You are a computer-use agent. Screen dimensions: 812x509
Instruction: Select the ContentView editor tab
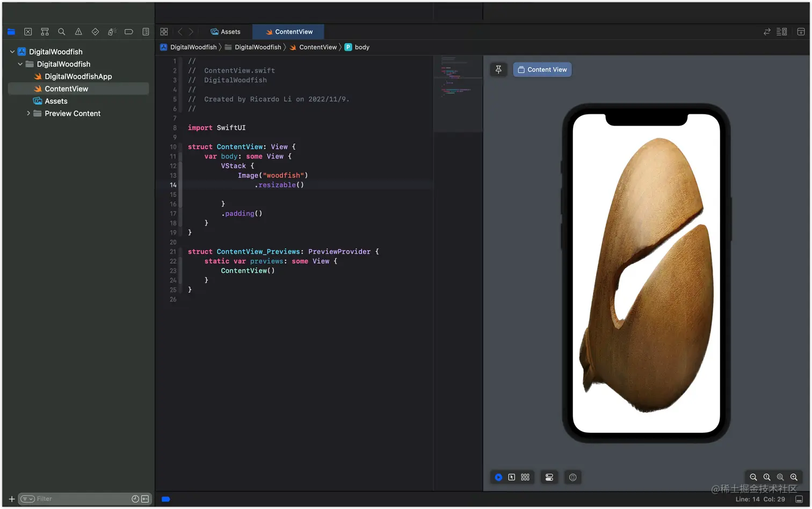[289, 32]
